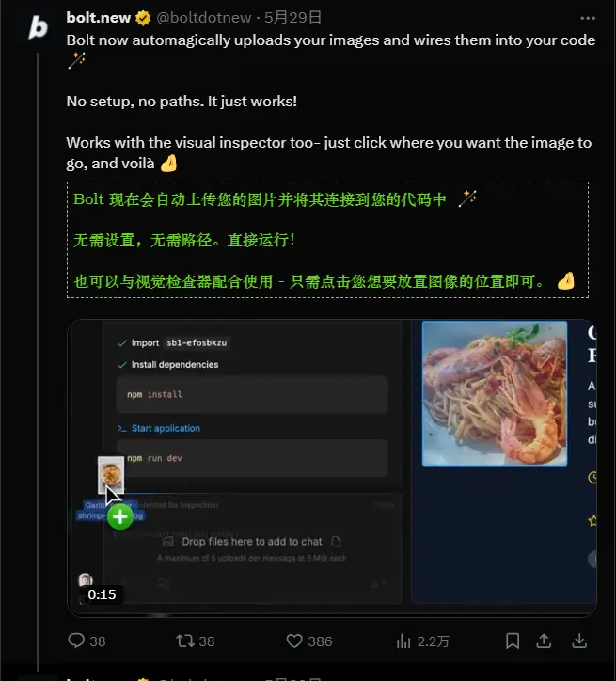Click the video progress bar at the bottom
This screenshot has height=681, width=616.
(332, 614)
